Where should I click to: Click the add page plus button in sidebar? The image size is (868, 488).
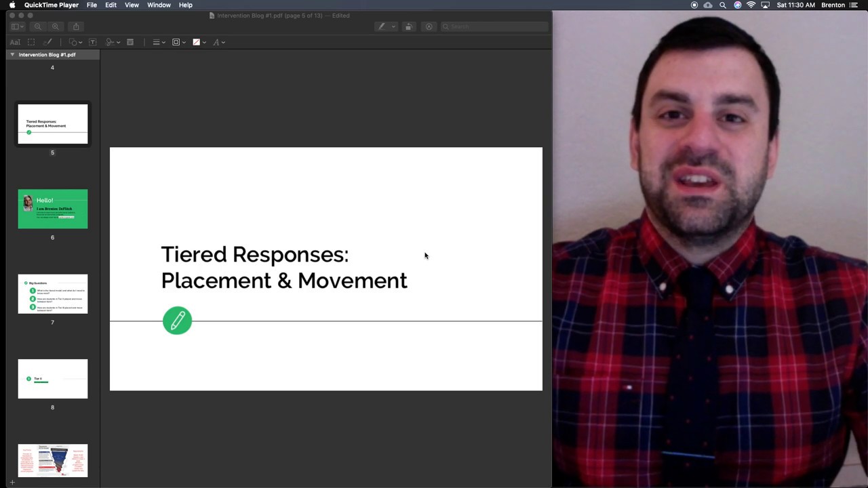[12, 483]
